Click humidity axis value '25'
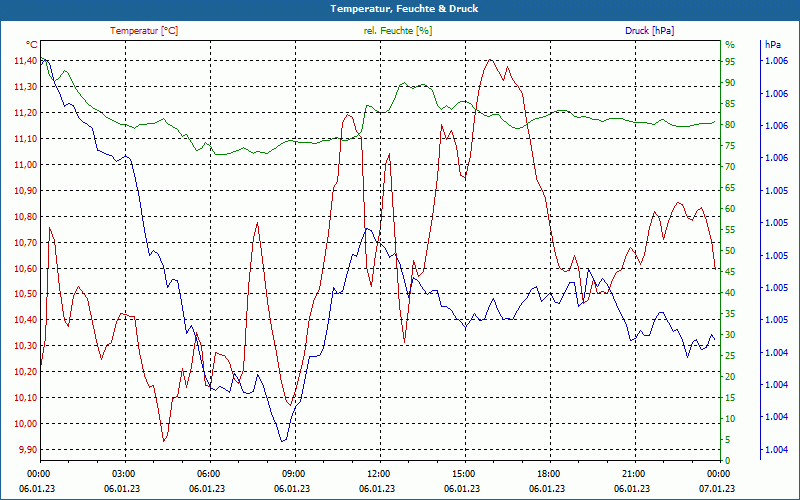Viewport: 800px width, 500px height. [x=730, y=356]
